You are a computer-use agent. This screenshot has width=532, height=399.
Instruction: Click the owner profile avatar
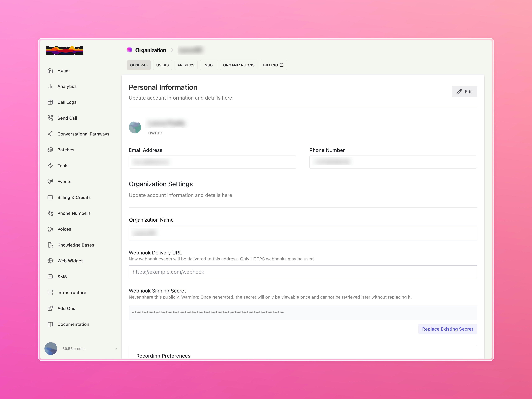pyautogui.click(x=135, y=127)
